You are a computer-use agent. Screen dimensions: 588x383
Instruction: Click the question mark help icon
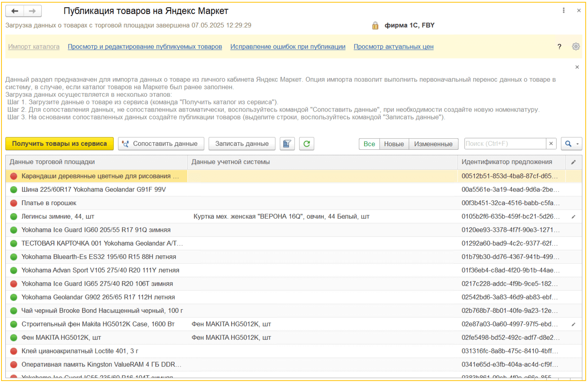tap(559, 46)
